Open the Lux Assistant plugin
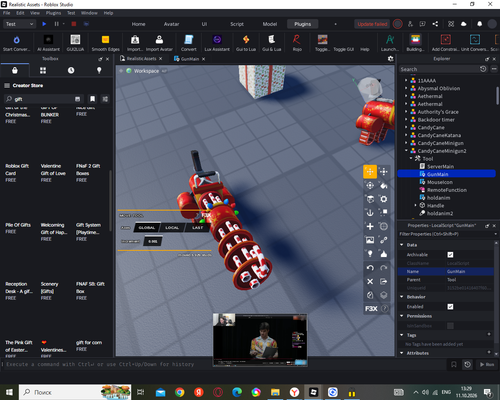 217,40
